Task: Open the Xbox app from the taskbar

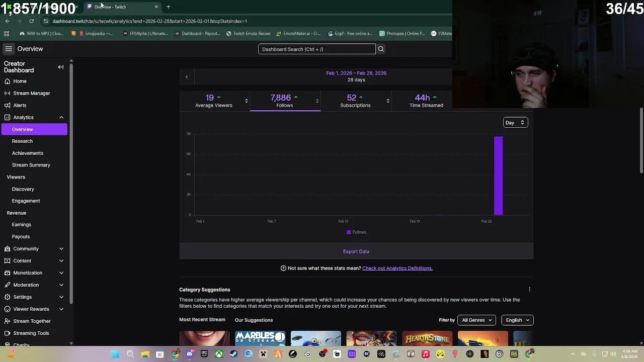Action: [219, 354]
